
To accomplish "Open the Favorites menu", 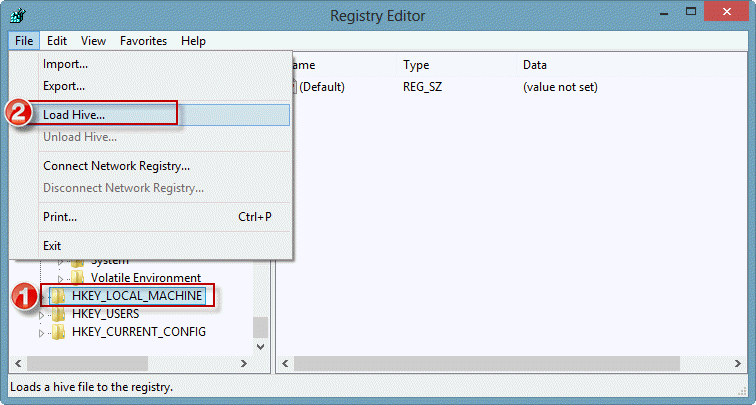I will pos(143,41).
